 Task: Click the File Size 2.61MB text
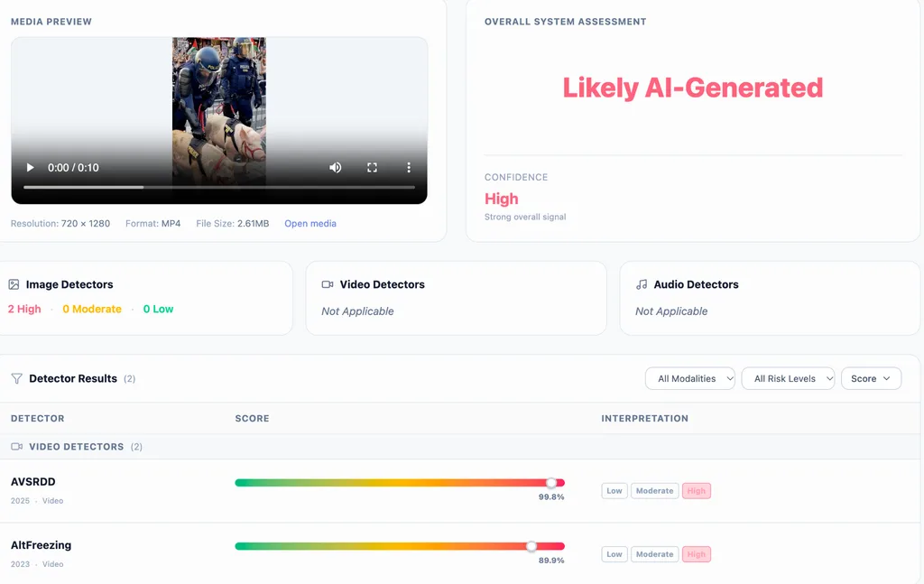232,223
